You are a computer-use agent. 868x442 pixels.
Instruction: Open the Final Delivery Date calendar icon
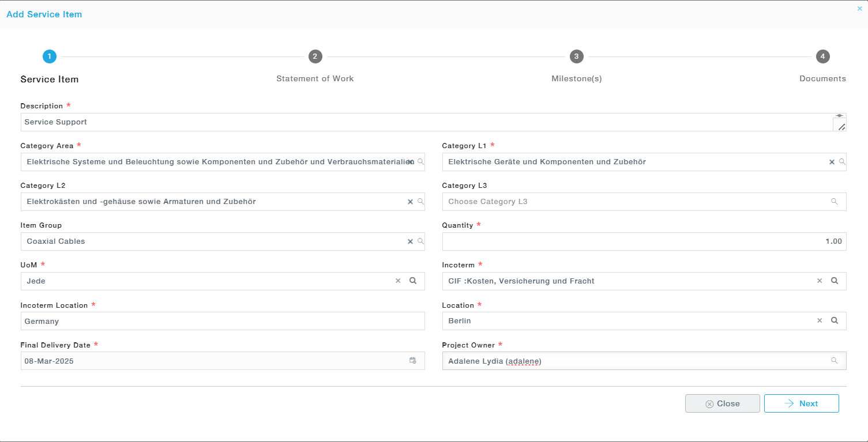coord(413,361)
